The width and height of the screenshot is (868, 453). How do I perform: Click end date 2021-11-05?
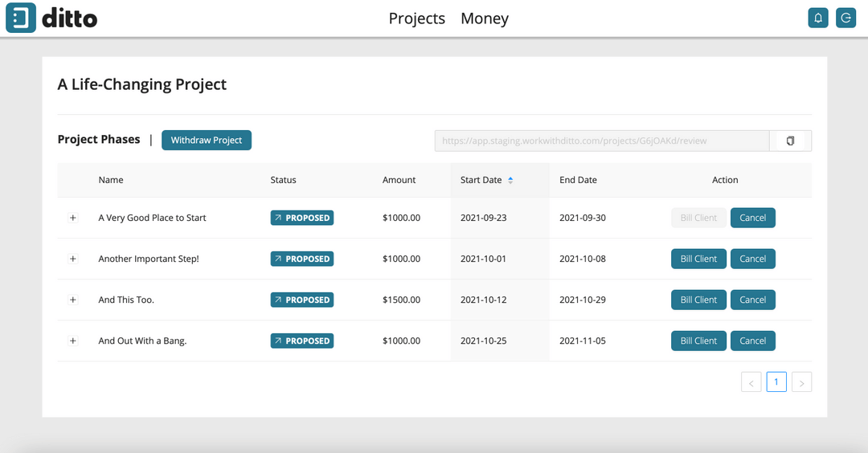(583, 341)
